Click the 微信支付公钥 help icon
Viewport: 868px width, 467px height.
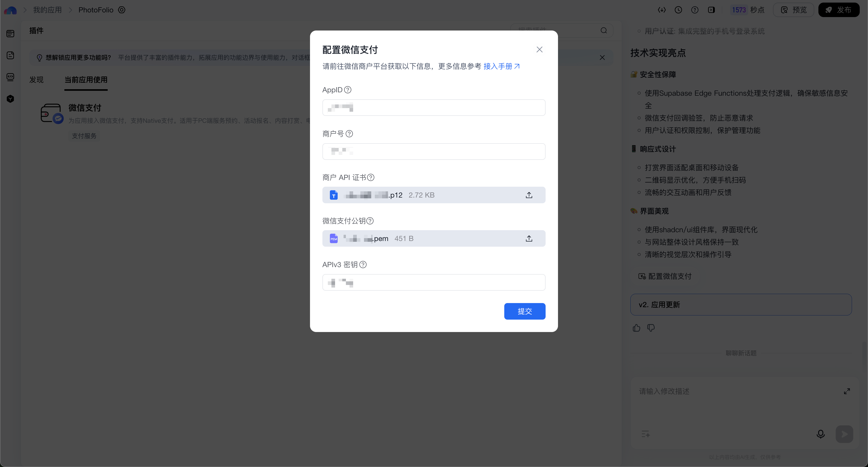(370, 221)
